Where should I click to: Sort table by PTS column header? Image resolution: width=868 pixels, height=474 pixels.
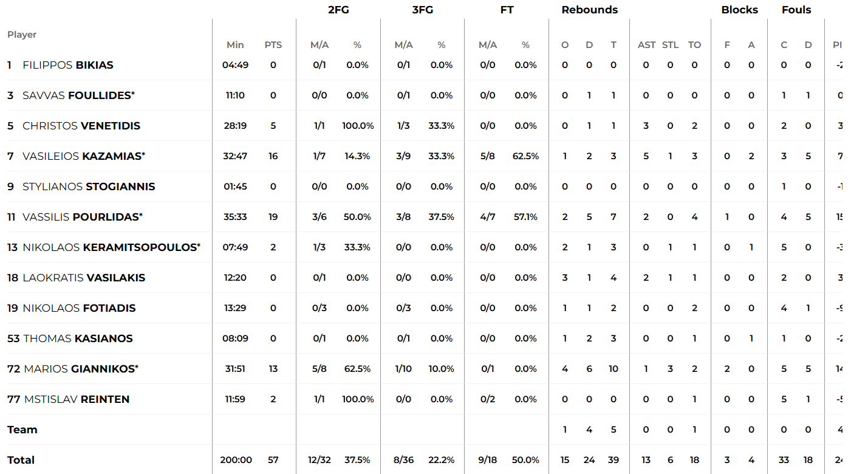pos(273,45)
